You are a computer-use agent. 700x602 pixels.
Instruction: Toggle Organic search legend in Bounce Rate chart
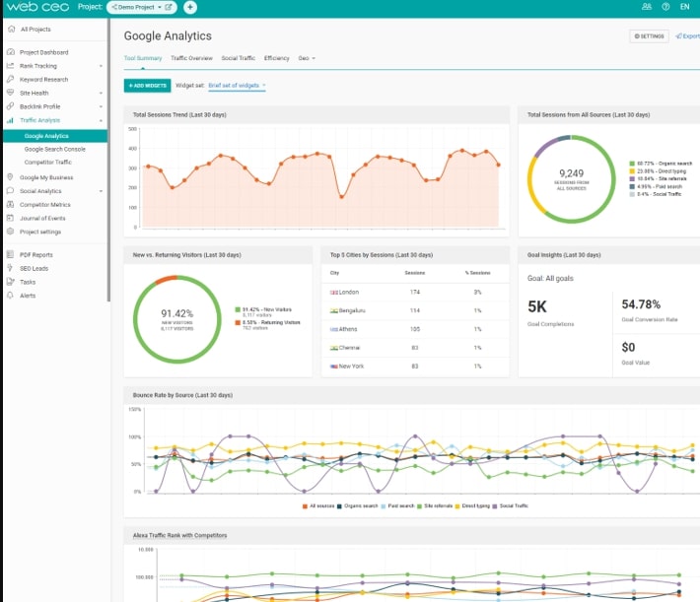click(x=357, y=506)
